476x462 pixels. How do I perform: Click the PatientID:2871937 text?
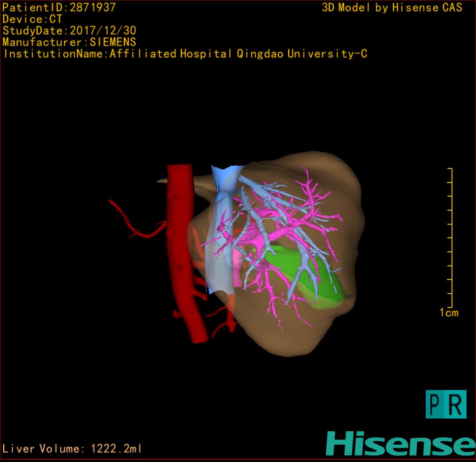(59, 7)
